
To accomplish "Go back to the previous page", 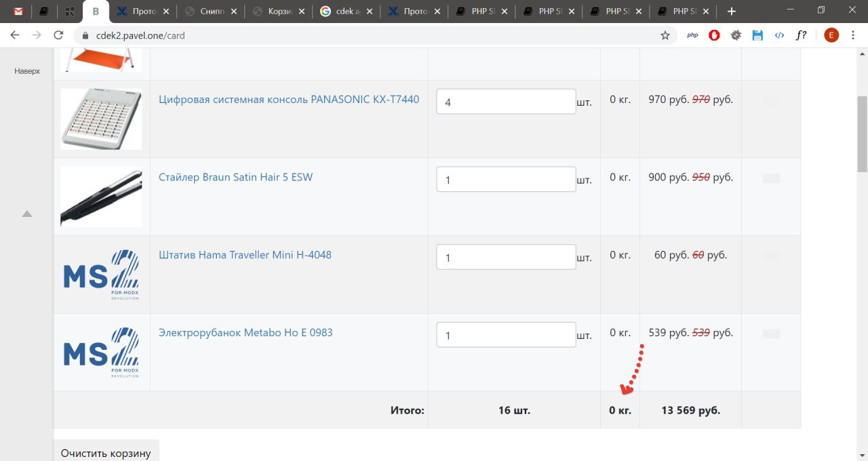I will 15,35.
